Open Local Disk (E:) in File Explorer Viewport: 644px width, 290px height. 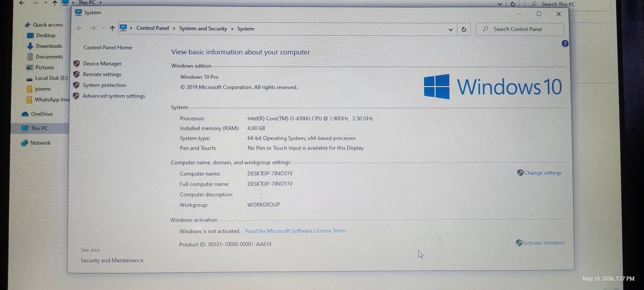(51, 78)
